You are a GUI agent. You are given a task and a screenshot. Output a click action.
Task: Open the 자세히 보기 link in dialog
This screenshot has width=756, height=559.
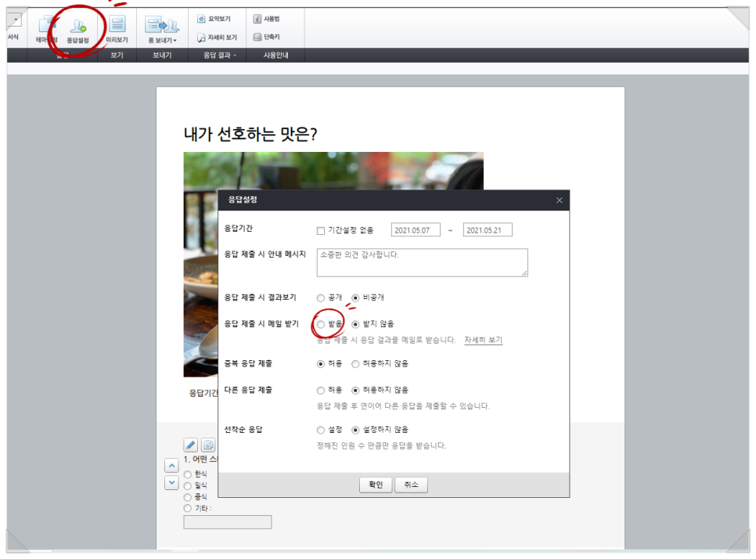[x=484, y=341]
